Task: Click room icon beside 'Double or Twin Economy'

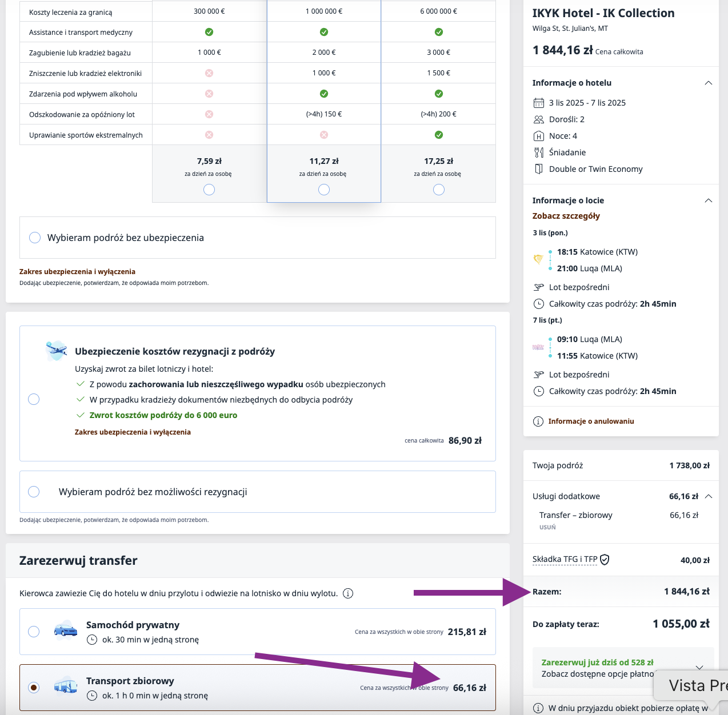Action: 539,169
